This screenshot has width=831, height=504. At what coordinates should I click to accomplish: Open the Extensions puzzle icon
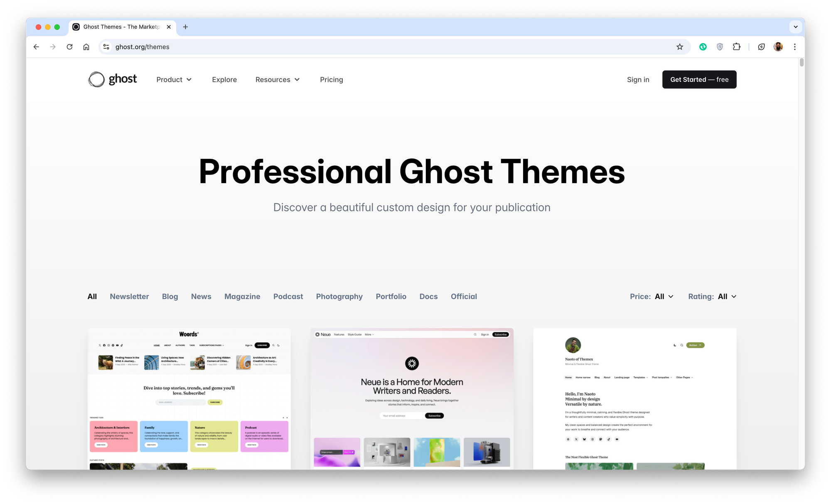click(x=737, y=47)
